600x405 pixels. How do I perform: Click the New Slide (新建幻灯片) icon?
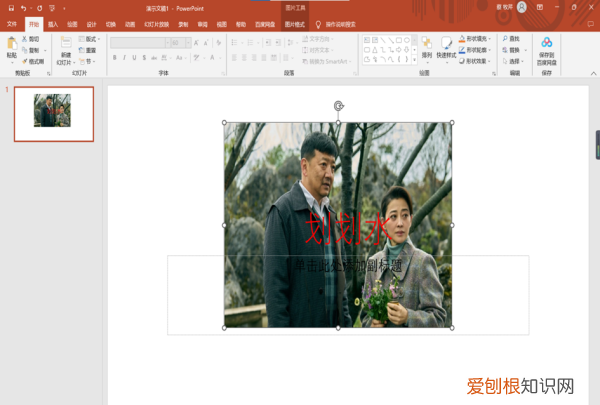tap(66, 42)
